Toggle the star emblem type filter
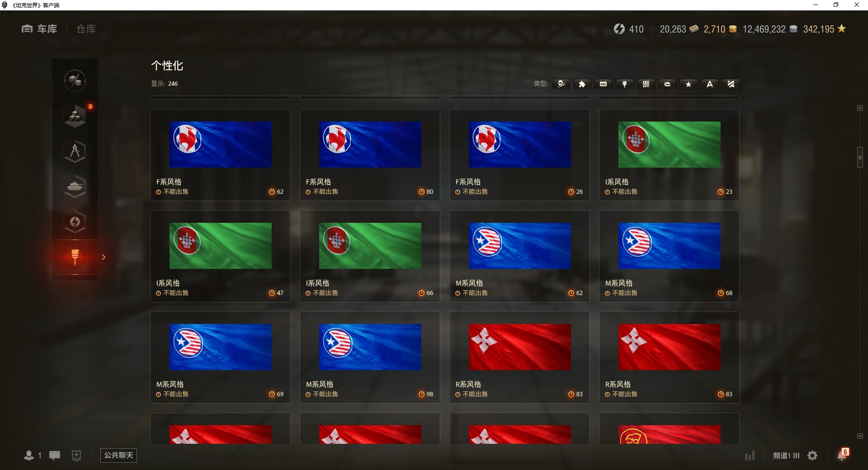868x470 pixels. point(689,84)
